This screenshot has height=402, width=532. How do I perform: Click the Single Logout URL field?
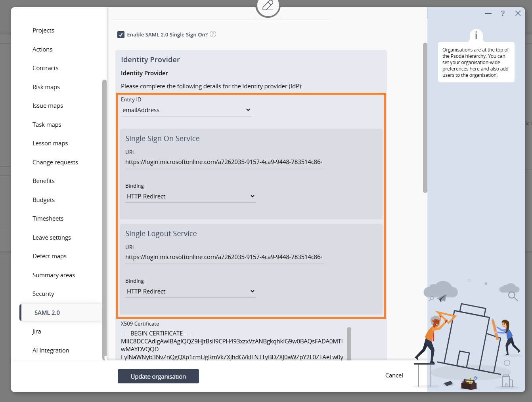pos(224,257)
